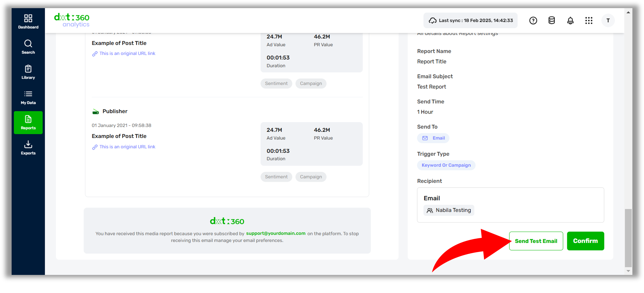Screen dimensions: 644x293
Task: Open the Library sidebar item
Action: 28,72
